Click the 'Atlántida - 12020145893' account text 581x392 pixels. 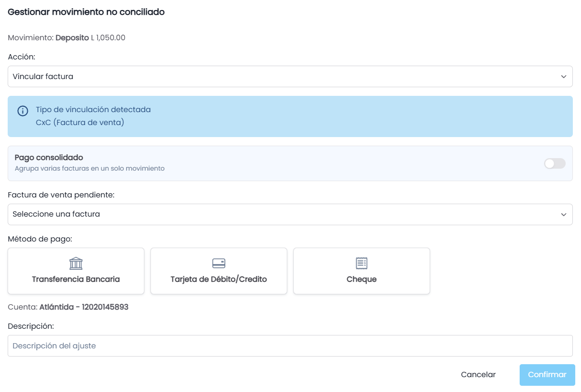[x=84, y=307]
